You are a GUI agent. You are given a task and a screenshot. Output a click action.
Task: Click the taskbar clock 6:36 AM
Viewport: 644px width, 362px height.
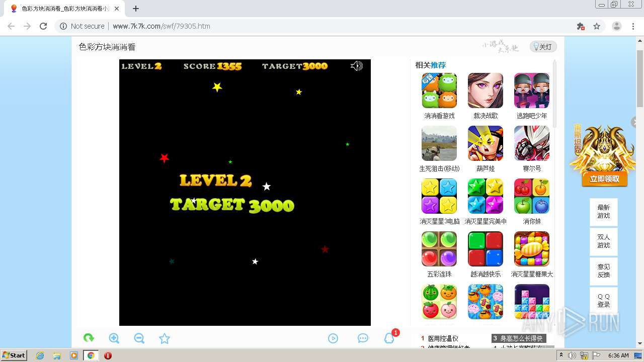point(618,355)
